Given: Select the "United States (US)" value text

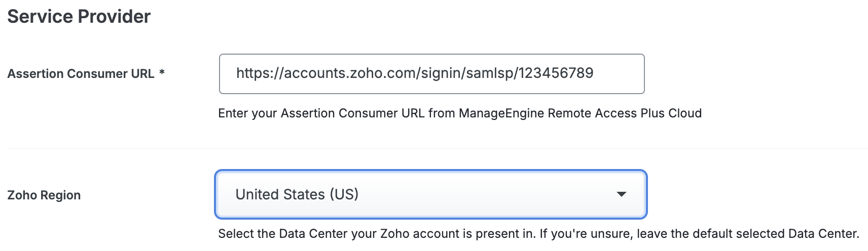Looking at the screenshot, I should point(297,194).
